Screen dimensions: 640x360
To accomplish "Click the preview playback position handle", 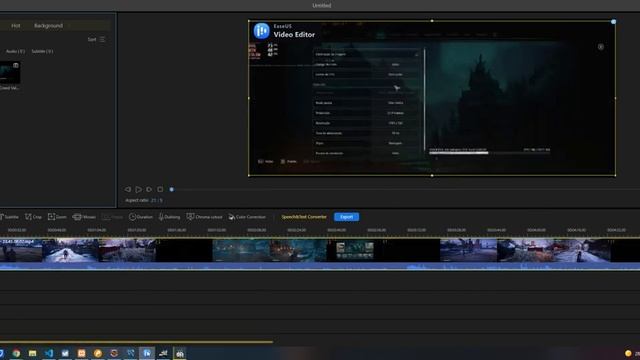I will click(x=171, y=189).
